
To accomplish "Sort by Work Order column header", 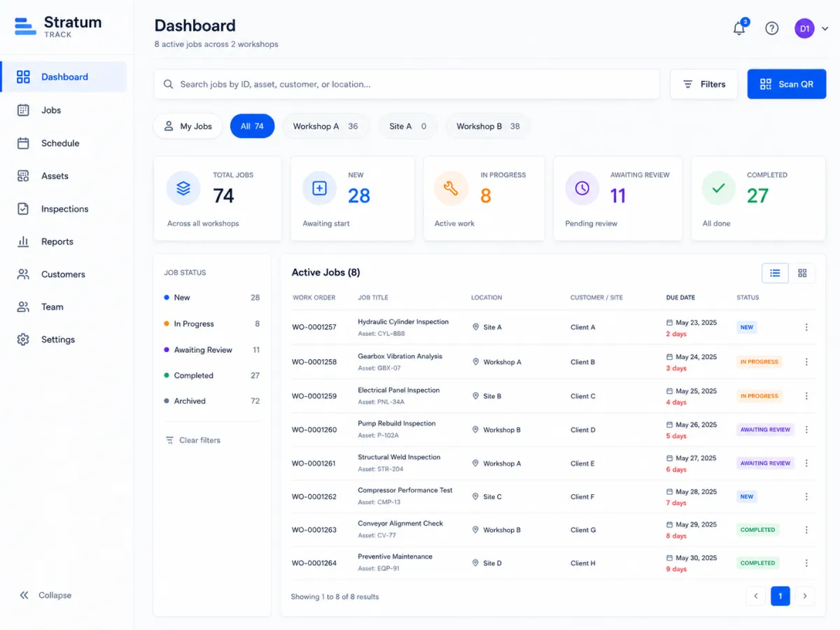I will 314,297.
